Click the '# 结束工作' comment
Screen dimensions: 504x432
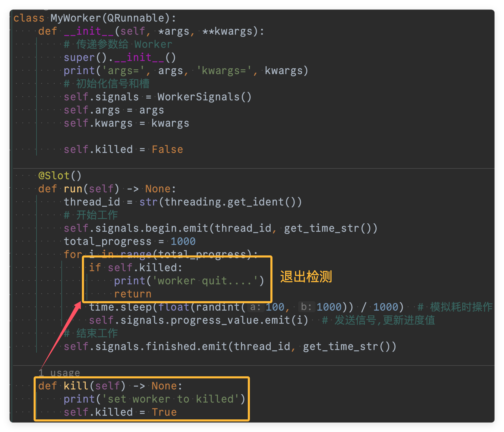click(91, 333)
